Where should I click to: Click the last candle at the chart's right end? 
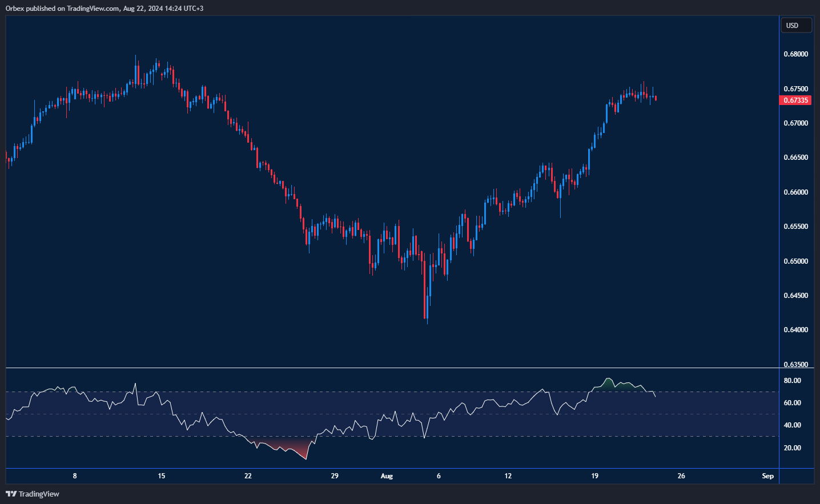(656, 98)
